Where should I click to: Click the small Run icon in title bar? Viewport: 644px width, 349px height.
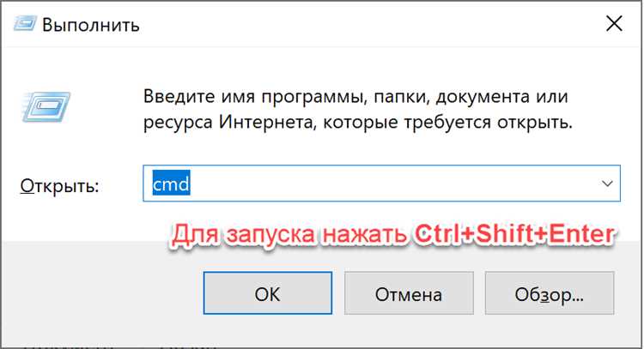tap(27, 23)
